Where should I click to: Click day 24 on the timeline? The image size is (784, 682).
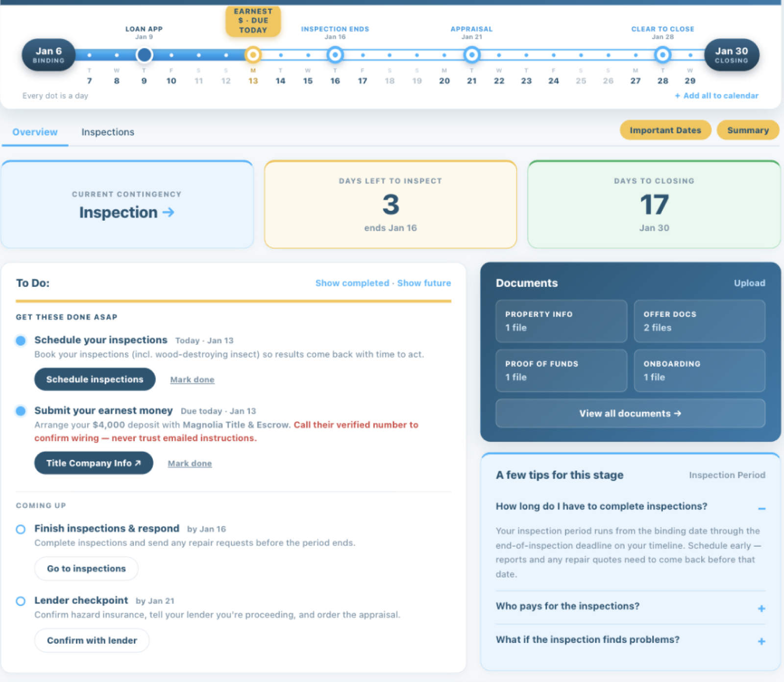554,81
